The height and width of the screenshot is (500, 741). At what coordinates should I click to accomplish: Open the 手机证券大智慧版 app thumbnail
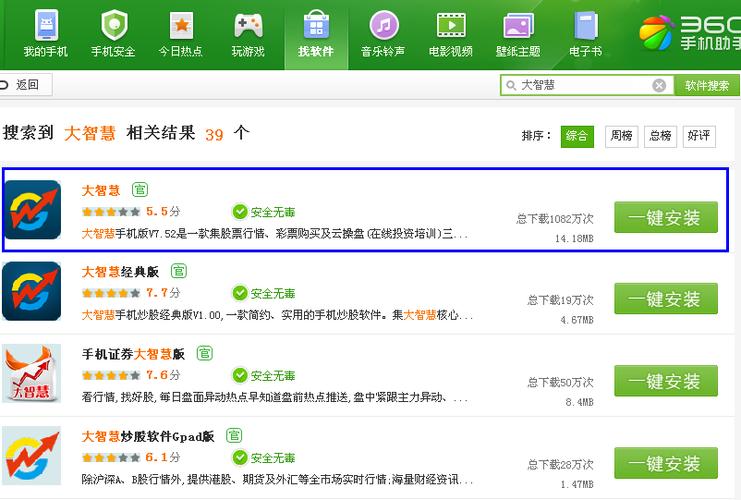coord(31,373)
